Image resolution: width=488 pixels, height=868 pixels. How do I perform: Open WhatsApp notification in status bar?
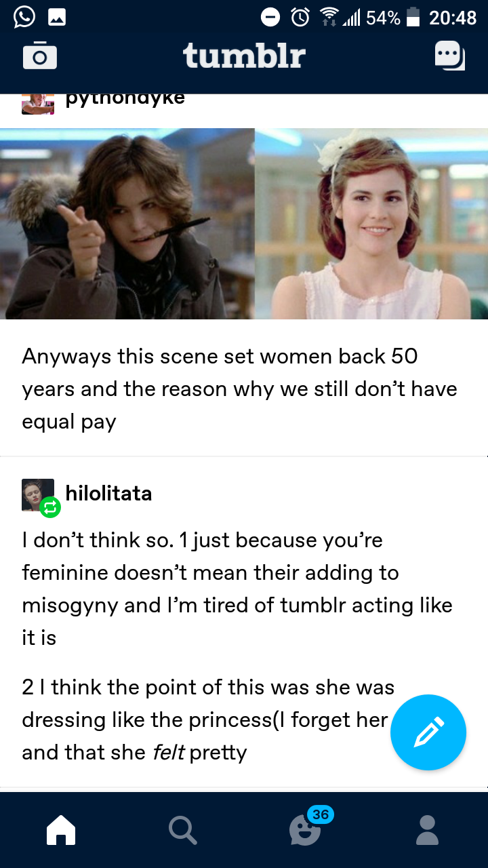[24, 17]
